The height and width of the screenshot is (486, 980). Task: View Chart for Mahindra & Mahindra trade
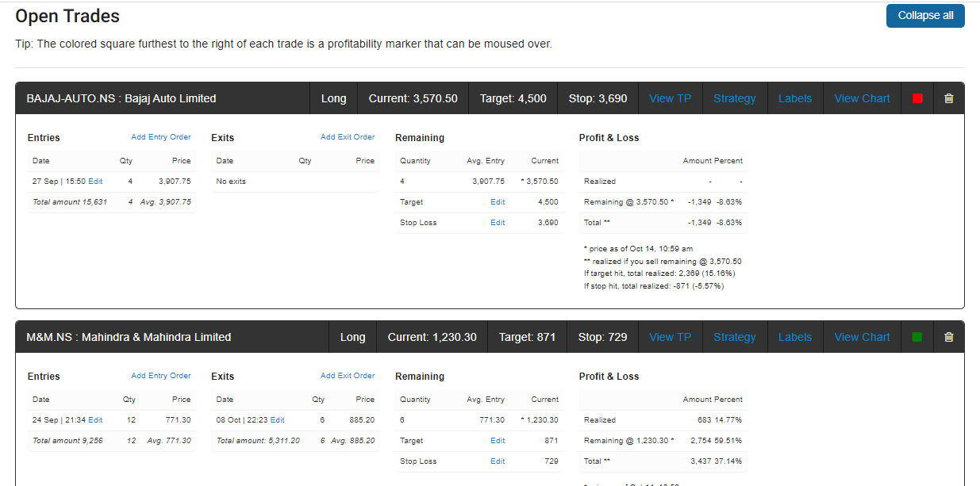tap(862, 337)
